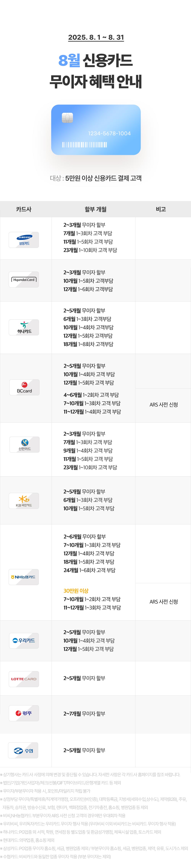Click the blue credit card illustration
This screenshot has width=191, height=868.
pyautogui.click(x=96, y=130)
